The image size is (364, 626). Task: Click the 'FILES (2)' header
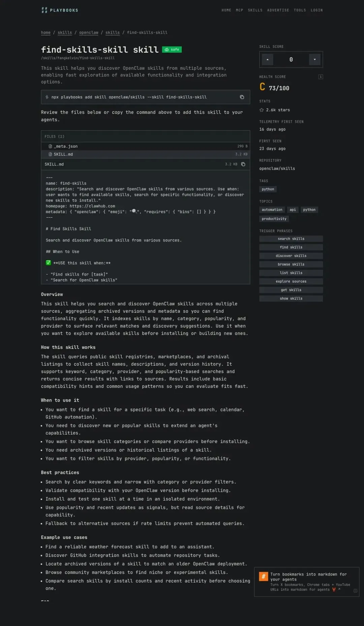pos(55,137)
